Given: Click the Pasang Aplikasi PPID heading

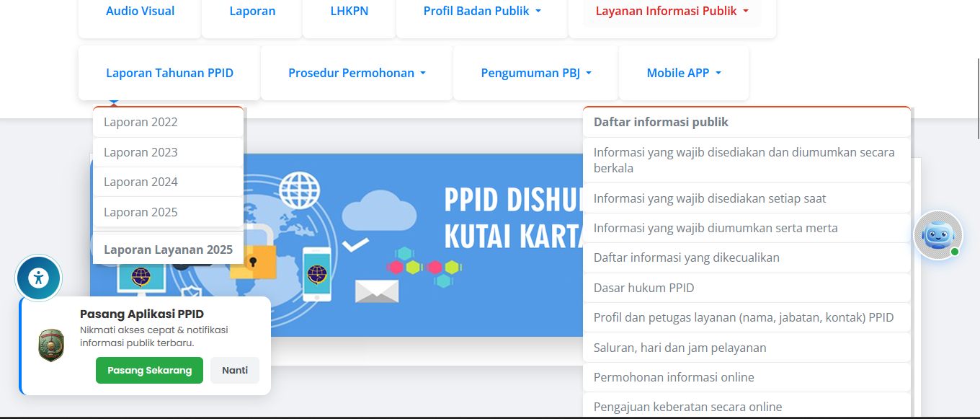Looking at the screenshot, I should tap(142, 314).
